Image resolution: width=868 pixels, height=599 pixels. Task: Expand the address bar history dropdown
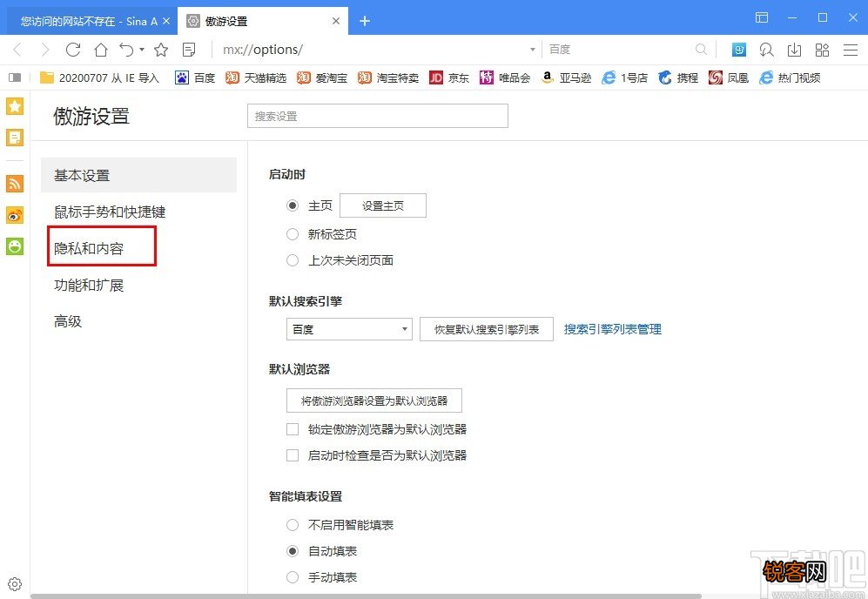[533, 50]
